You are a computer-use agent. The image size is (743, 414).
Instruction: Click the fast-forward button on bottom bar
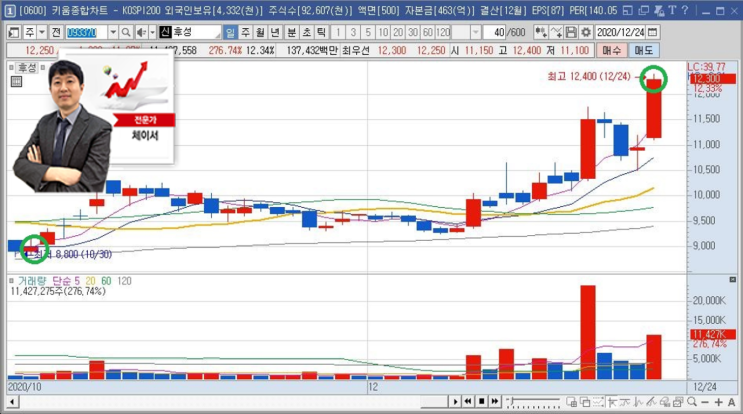[x=495, y=402]
